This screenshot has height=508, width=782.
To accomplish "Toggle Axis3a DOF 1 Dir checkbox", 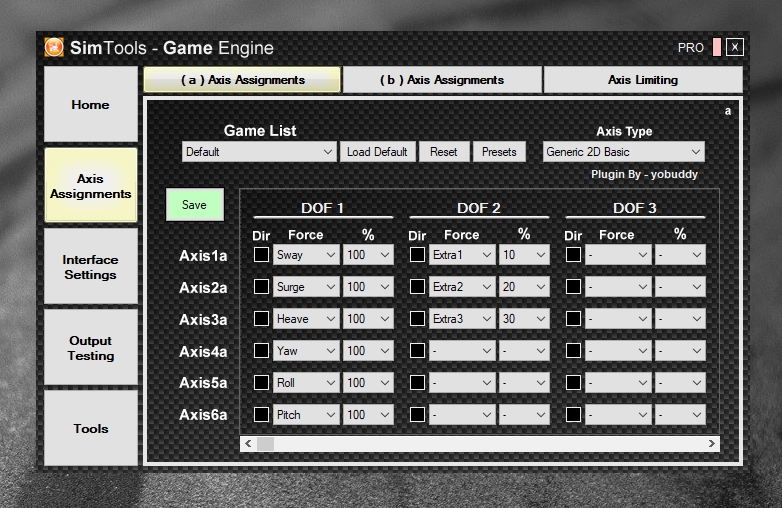I will [x=261, y=319].
